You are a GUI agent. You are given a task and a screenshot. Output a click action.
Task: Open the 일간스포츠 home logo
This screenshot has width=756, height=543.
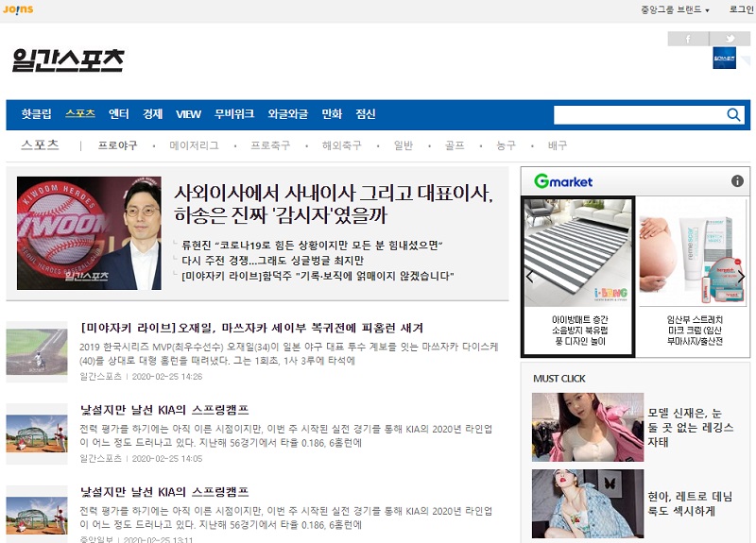coord(68,60)
